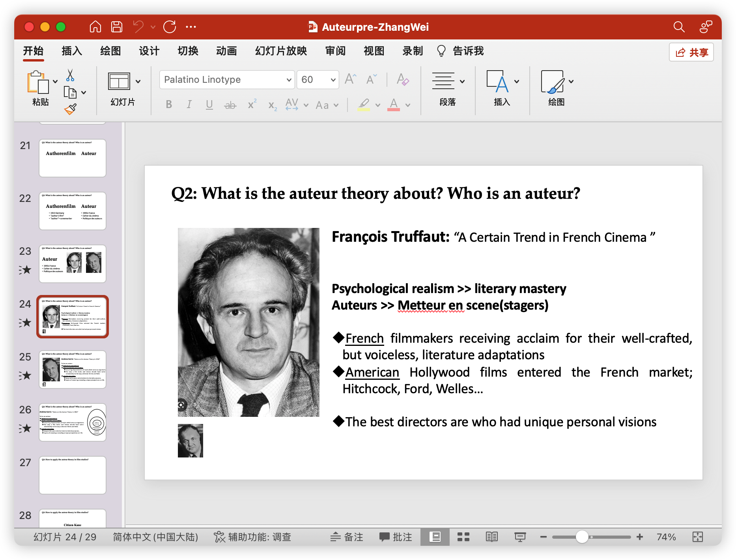This screenshot has width=736, height=560.
Task: Open accessibility check 辅助功能: 调查
Action: click(252, 537)
